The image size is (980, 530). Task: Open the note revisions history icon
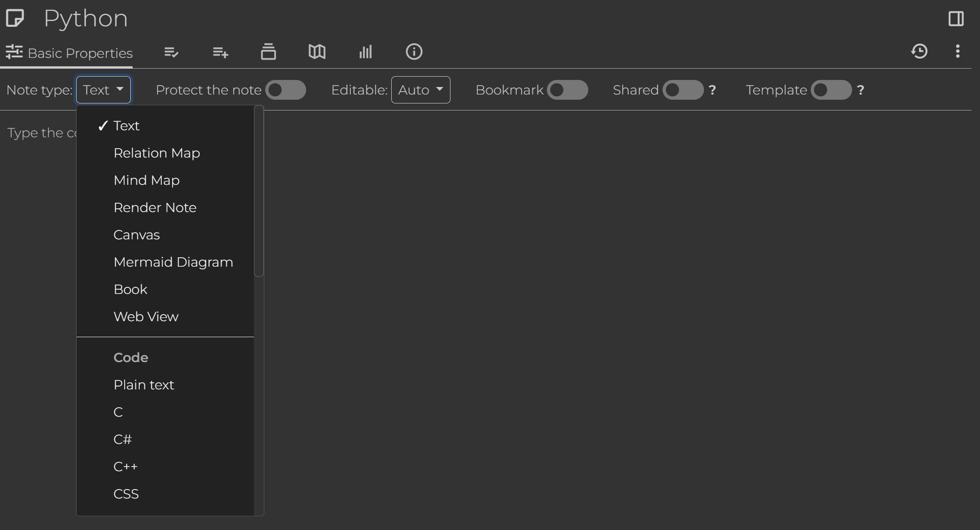pos(919,51)
